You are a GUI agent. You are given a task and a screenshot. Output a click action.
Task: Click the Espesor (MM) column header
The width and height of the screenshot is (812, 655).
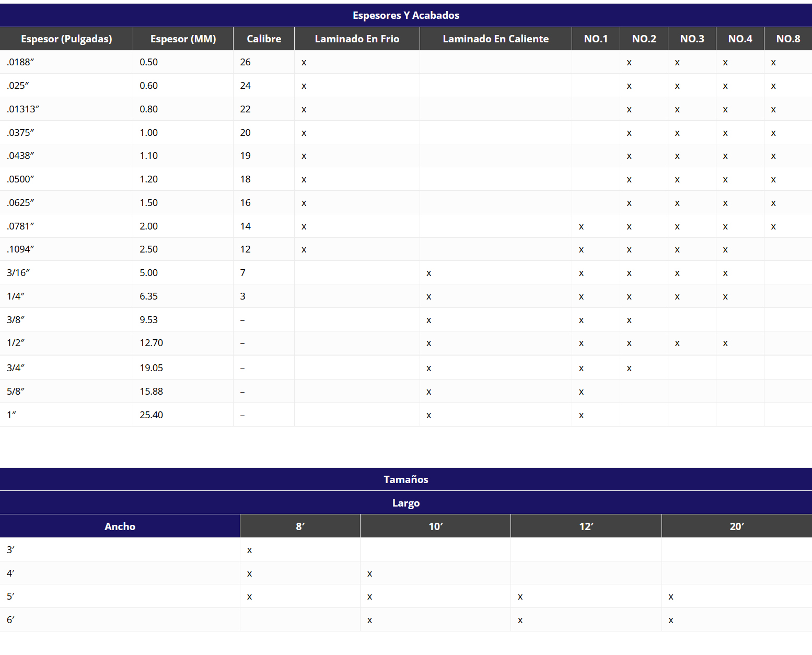183,39
